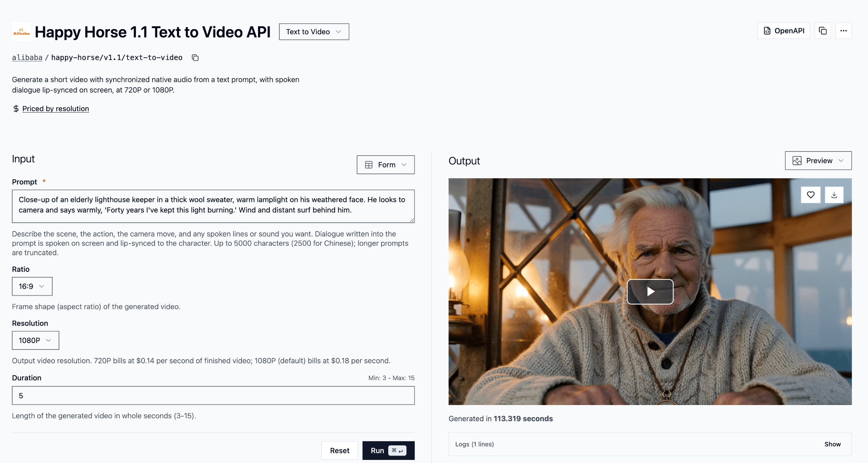868x463 pixels.
Task: Open the three-dot more options menu
Action: [843, 31]
